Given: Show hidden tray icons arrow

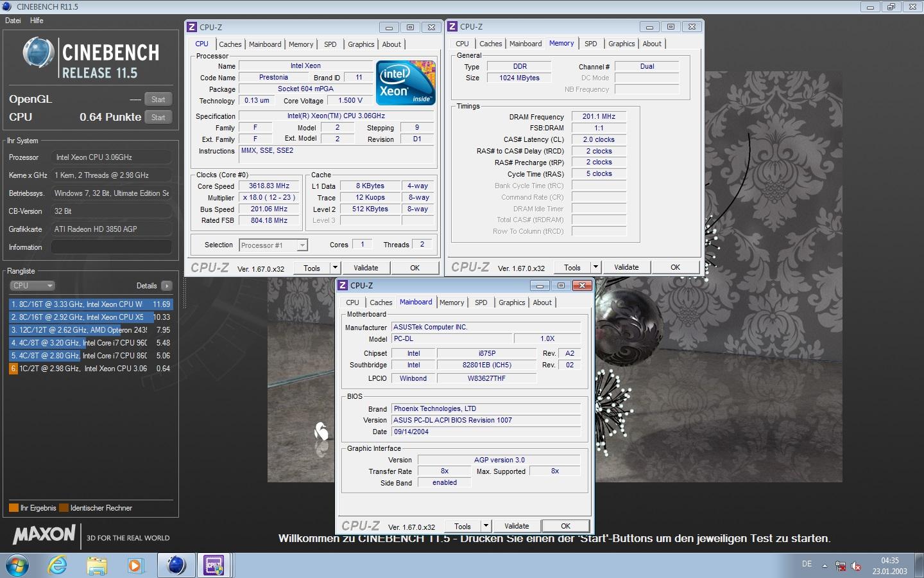Looking at the screenshot, I should [825, 566].
